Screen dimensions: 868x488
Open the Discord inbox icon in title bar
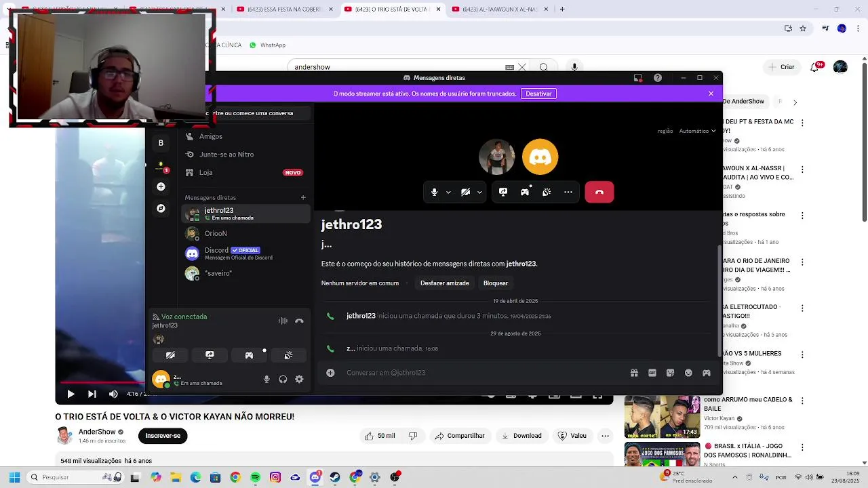pos(637,78)
